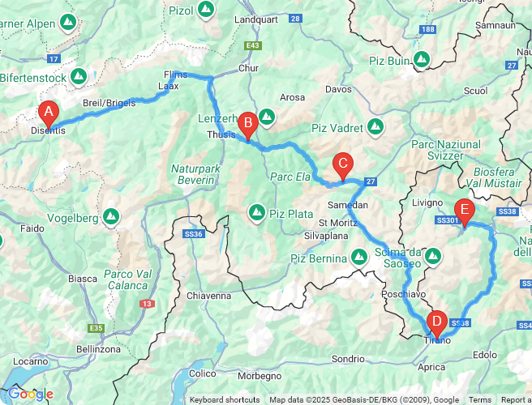Select the Piz Bernina mountain icon
The width and height of the screenshot is (532, 405).
coord(359,258)
